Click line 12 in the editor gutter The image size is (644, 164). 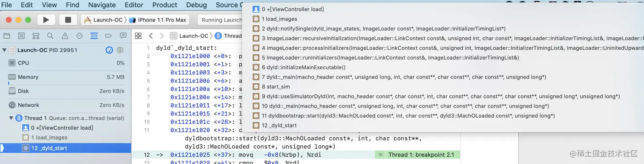coord(147,155)
